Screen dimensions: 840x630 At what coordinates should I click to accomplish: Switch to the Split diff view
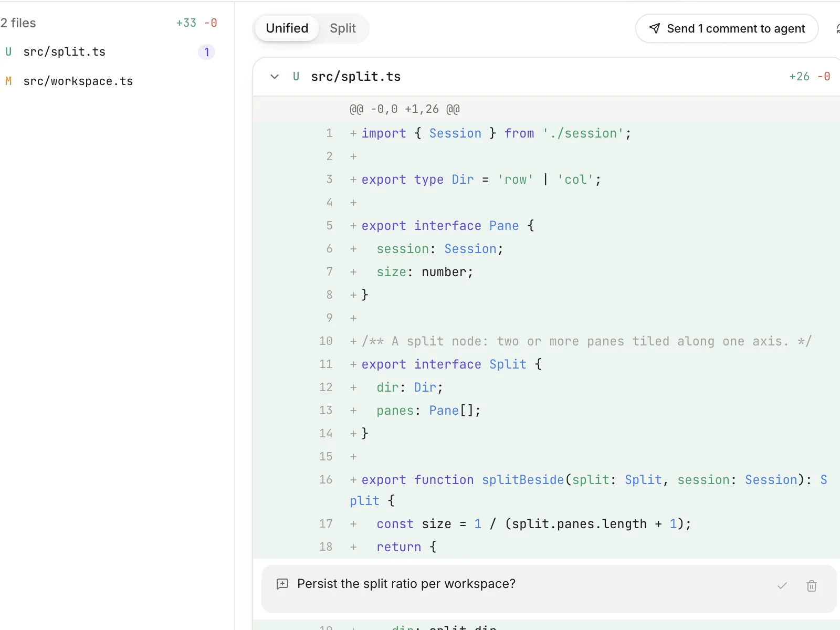coord(342,28)
